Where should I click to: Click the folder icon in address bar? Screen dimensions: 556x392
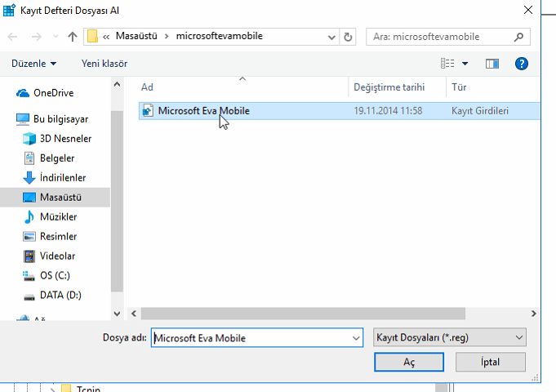92,36
